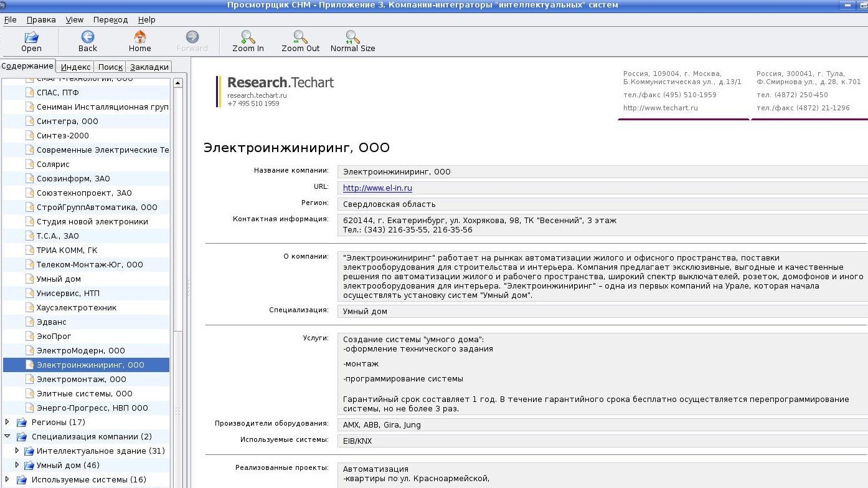Expand the Интеллектуальное здание (31) node

[x=17, y=451]
